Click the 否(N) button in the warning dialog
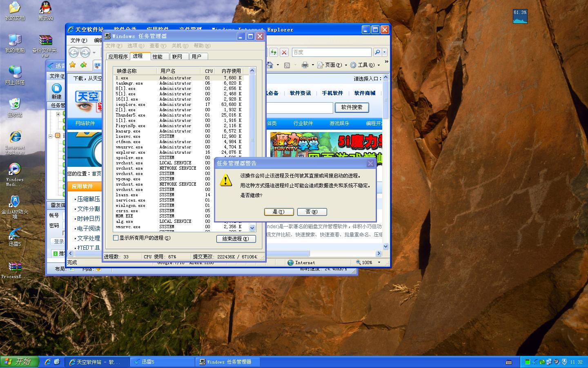Viewport: 588px width, 368px height. (312, 212)
